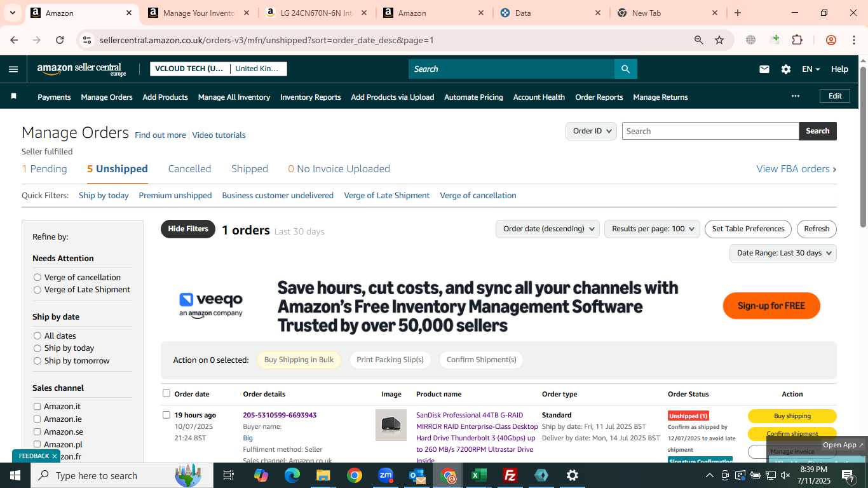The image size is (868, 488).
Task: Close the FEEDBACK tab with X
Action: pos(55,456)
